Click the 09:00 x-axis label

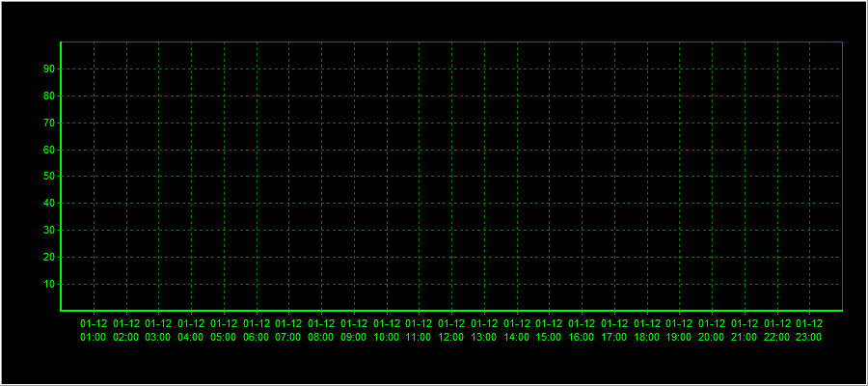point(354,331)
